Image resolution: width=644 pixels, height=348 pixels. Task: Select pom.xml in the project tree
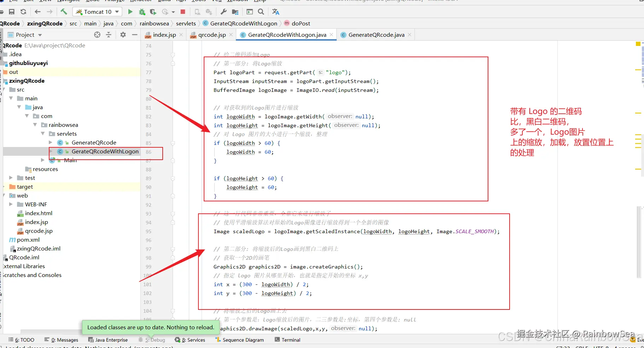coord(28,240)
